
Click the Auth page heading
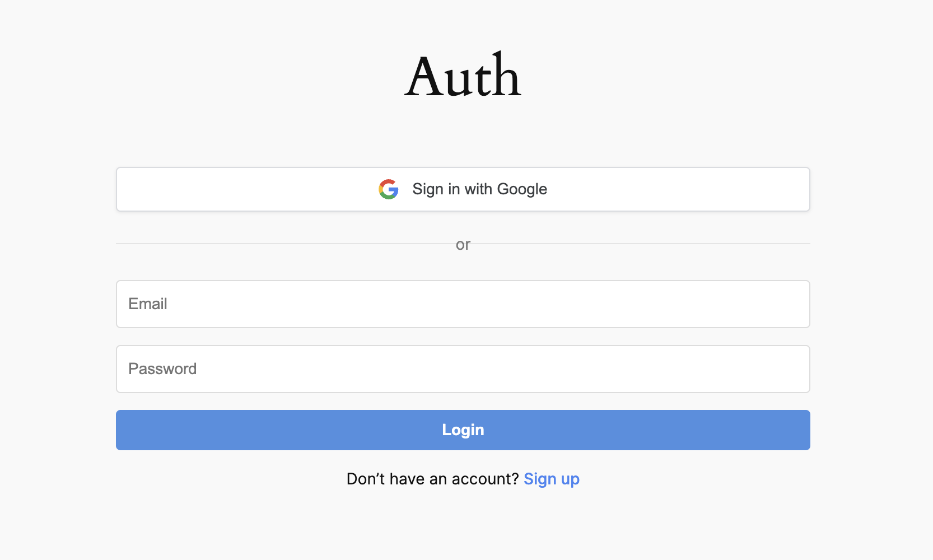(x=463, y=77)
